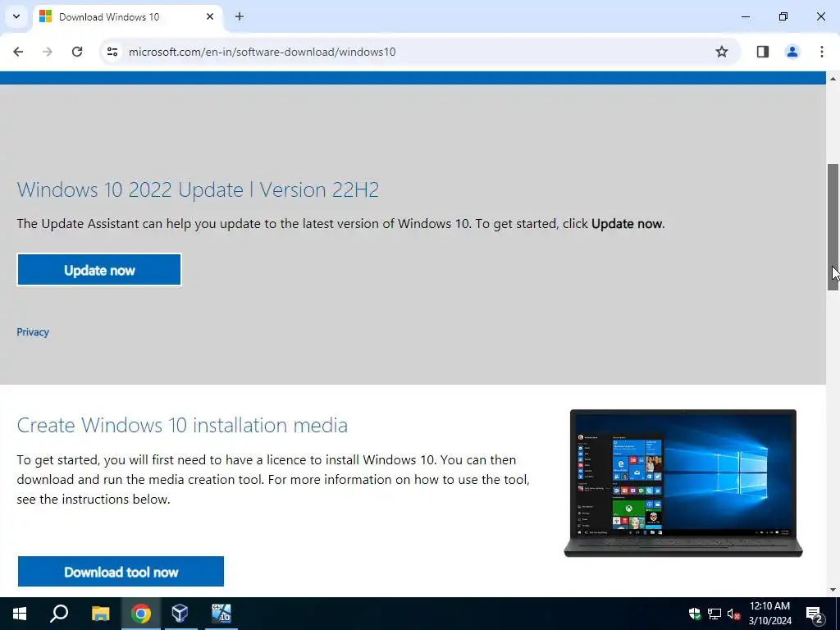This screenshot has height=630, width=840.
Task: Open Windows Security tray icon
Action: coord(695,614)
